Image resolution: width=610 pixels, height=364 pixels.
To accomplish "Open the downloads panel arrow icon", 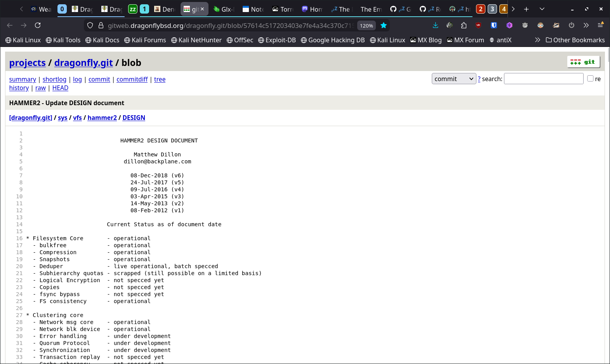I will click(435, 25).
